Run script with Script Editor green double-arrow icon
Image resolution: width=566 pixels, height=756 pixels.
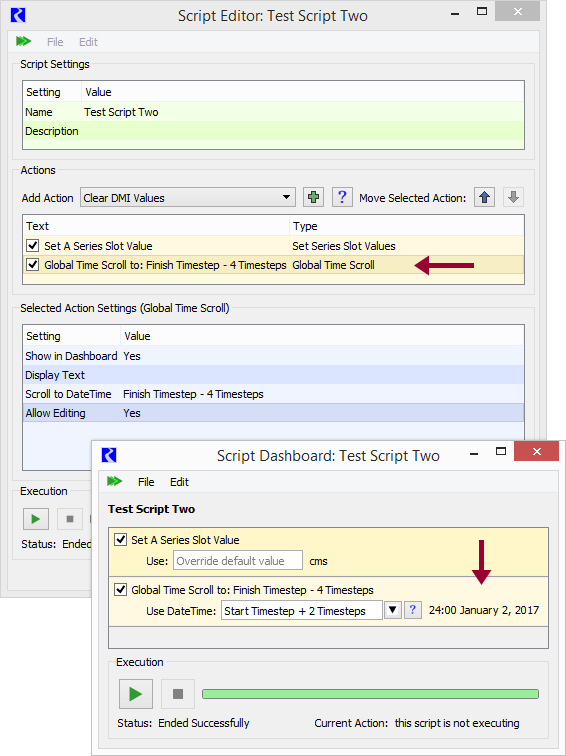coord(23,41)
